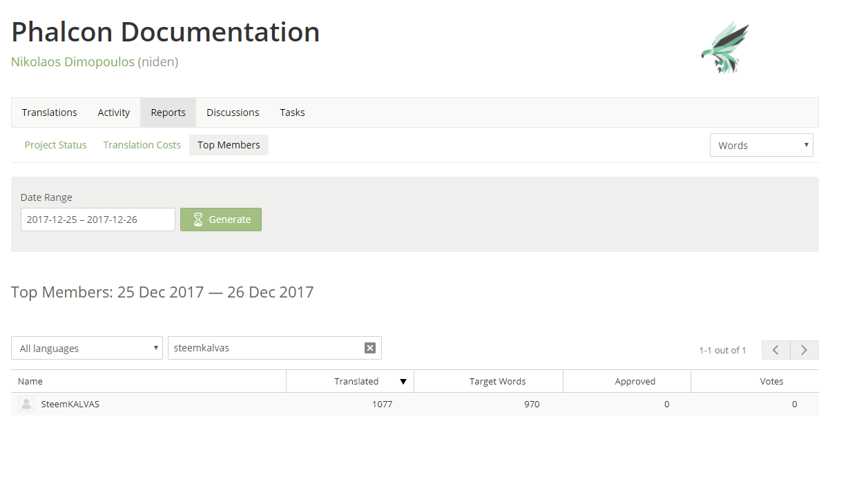
Task: Open the Words unit dropdown
Action: pyautogui.click(x=761, y=145)
